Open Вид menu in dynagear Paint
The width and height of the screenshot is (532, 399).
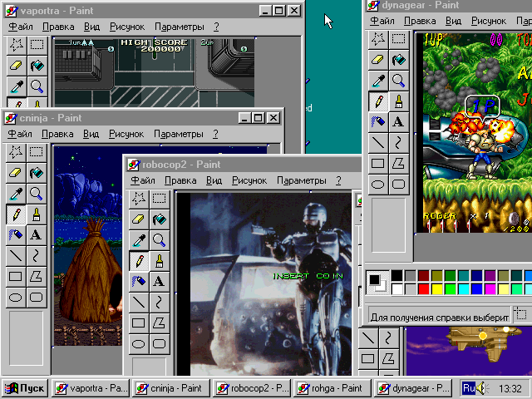tap(453, 21)
